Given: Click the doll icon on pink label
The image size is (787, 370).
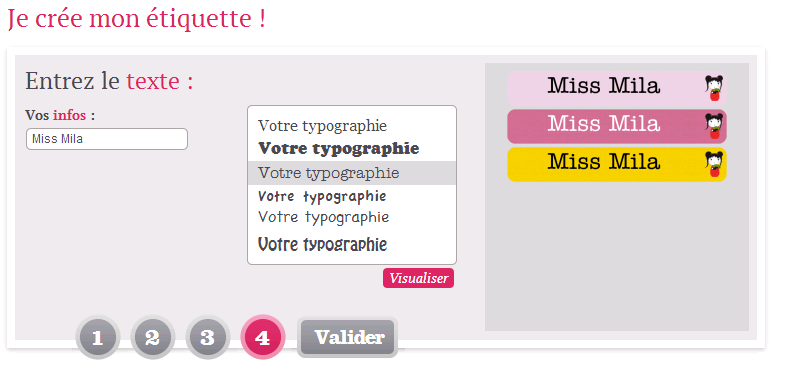Looking at the screenshot, I should 714,88.
